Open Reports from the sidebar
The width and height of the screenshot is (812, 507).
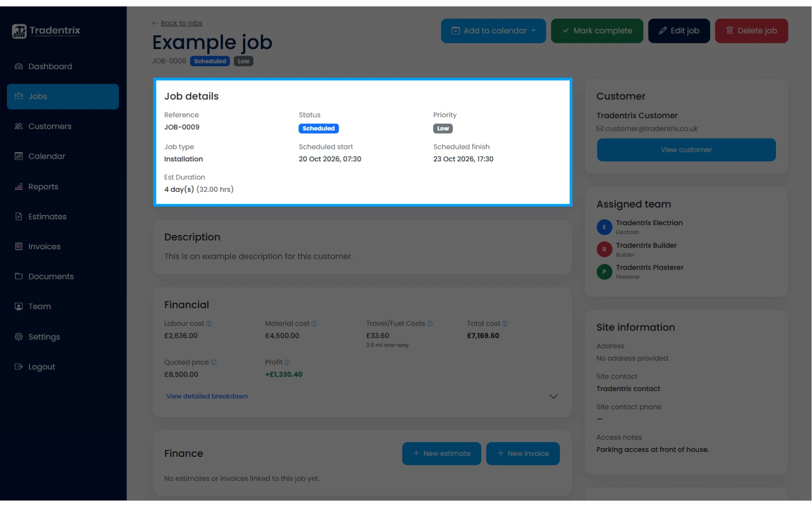[x=62, y=187]
